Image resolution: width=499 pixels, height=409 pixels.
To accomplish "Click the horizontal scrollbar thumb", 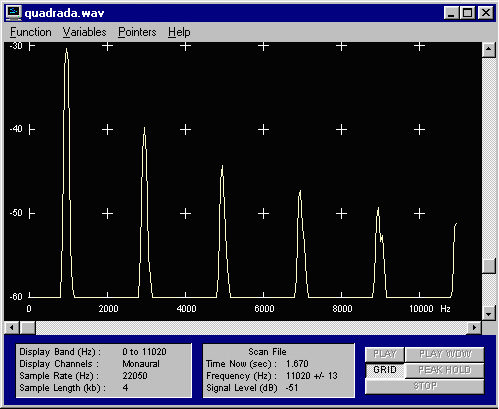I will click(27, 328).
